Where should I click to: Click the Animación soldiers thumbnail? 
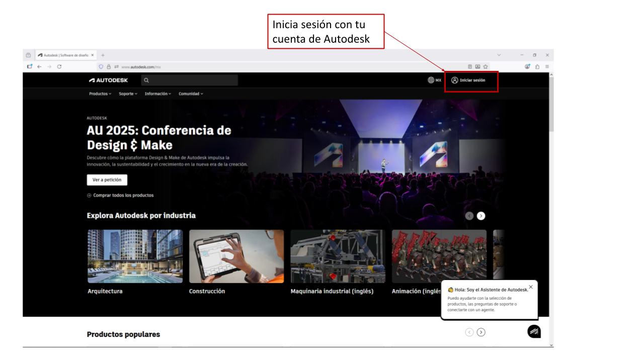[439, 256]
